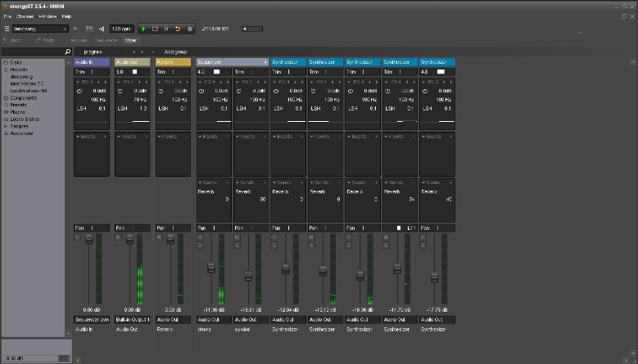Toggle the orange loop button

coord(178,29)
